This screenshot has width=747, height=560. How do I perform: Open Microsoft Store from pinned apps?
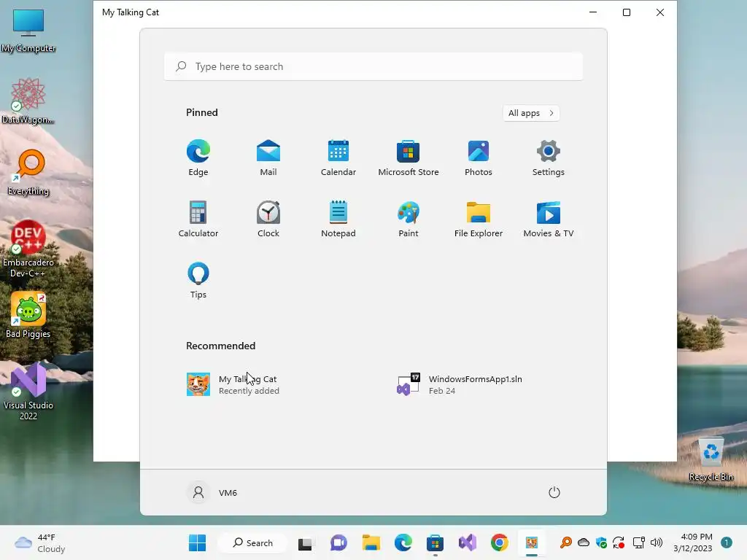click(409, 158)
